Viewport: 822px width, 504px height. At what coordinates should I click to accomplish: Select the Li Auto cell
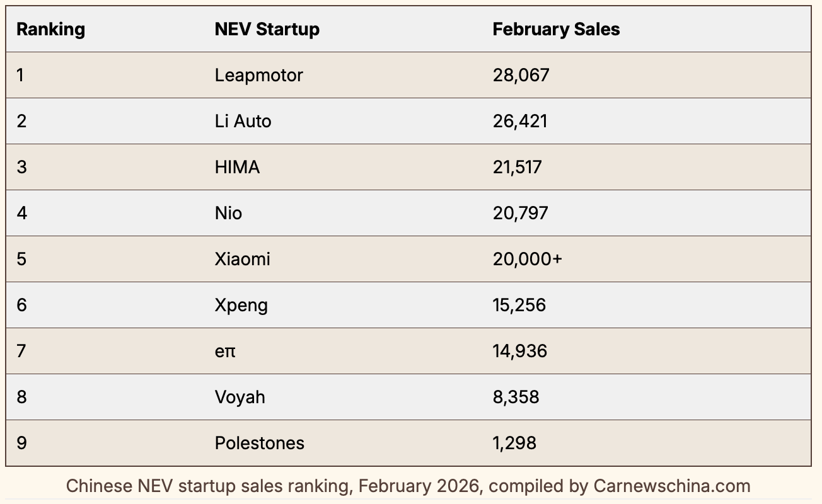pos(243,121)
